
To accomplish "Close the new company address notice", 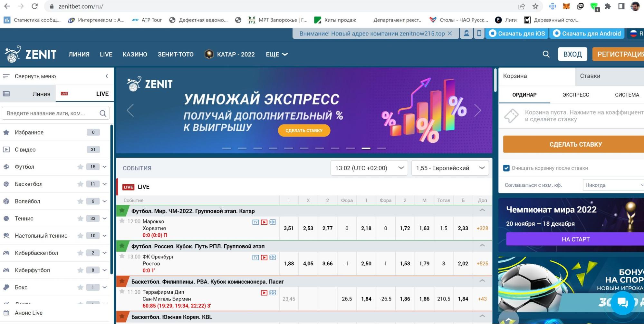I will tap(450, 33).
